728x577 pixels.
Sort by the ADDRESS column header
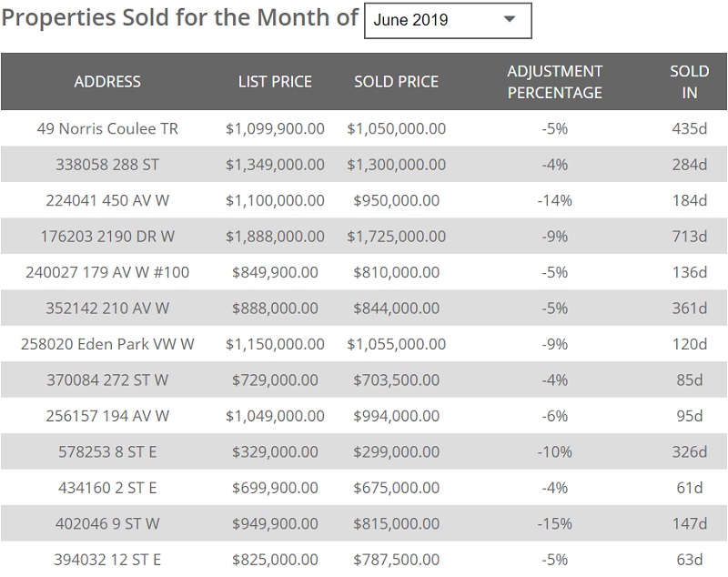pyautogui.click(x=107, y=82)
